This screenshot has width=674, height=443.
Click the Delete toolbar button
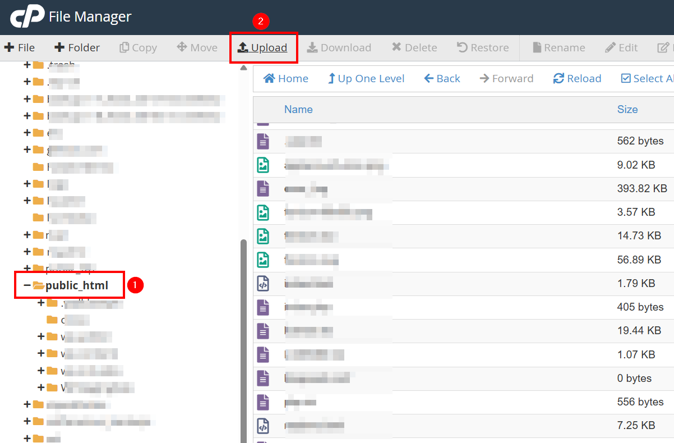click(x=414, y=48)
